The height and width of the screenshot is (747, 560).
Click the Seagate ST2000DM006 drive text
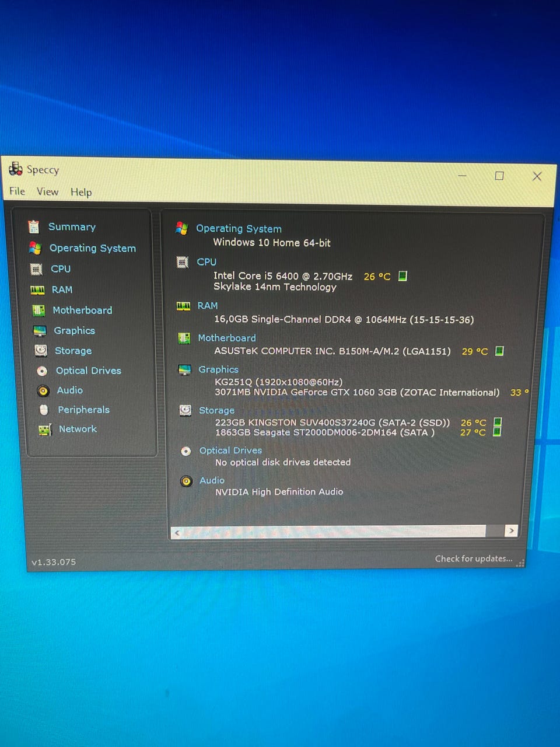(325, 432)
